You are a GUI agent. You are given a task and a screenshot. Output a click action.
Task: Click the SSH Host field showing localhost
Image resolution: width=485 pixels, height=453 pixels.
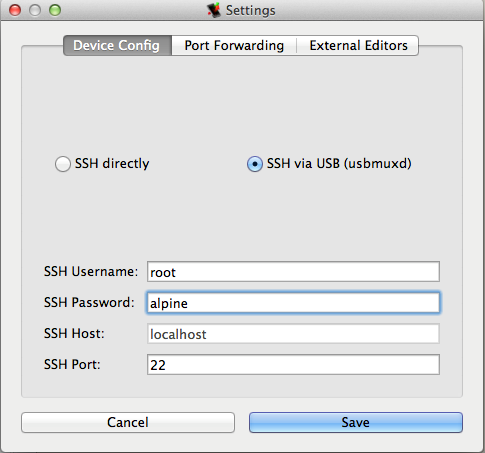(x=293, y=334)
